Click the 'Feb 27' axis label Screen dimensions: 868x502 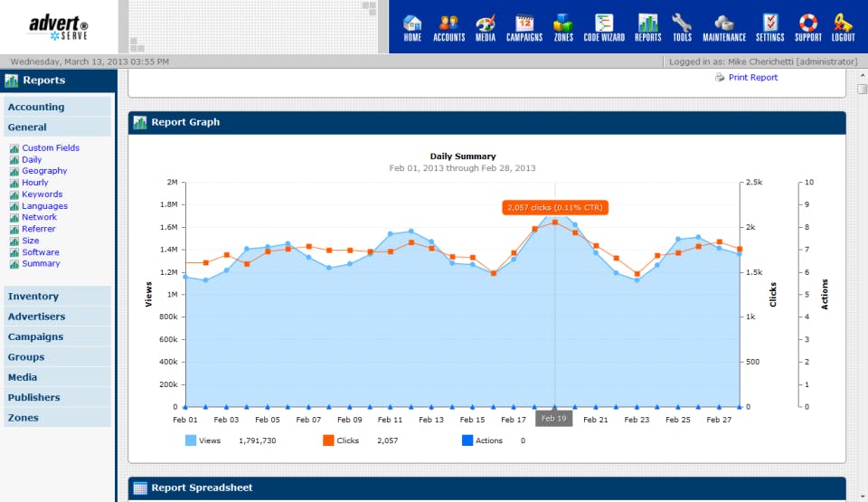click(x=719, y=420)
